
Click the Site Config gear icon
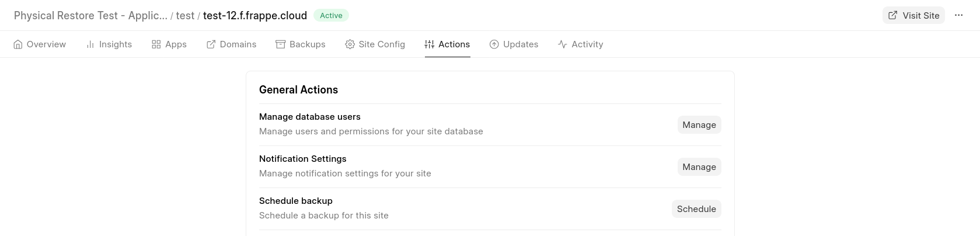[350, 44]
